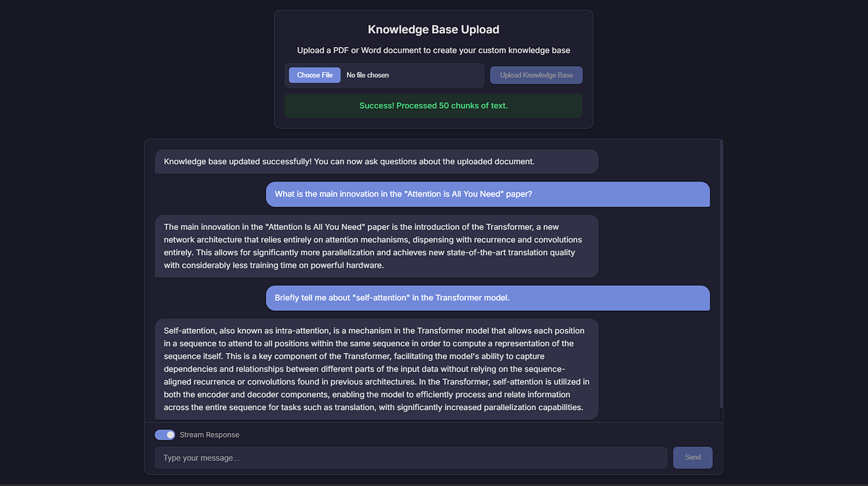Select the Success Processed 50 chunks banner
The image size is (868, 486).
[x=433, y=105]
